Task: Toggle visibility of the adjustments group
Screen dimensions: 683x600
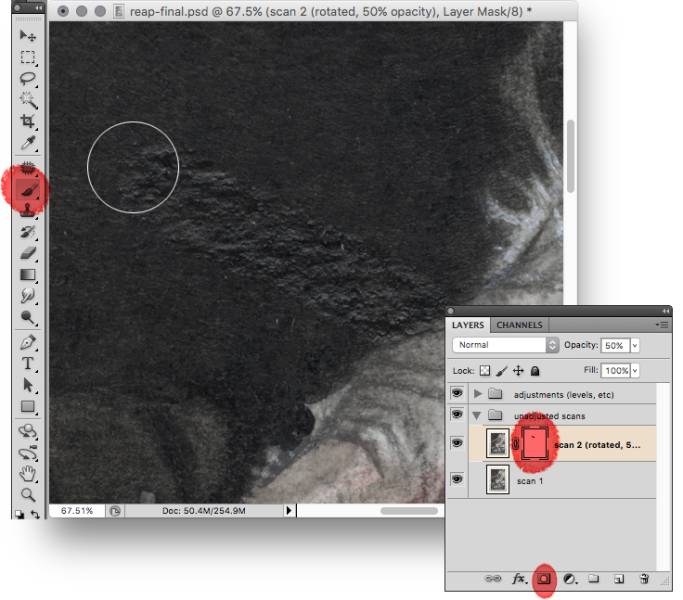Action: [459, 394]
